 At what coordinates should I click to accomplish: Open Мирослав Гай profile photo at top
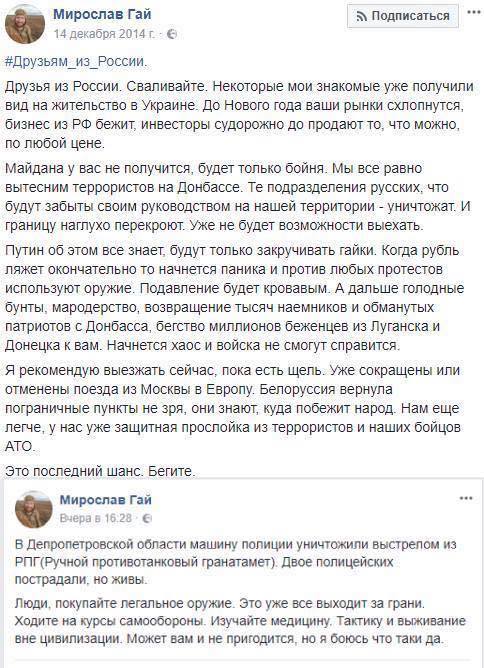tap(25, 24)
